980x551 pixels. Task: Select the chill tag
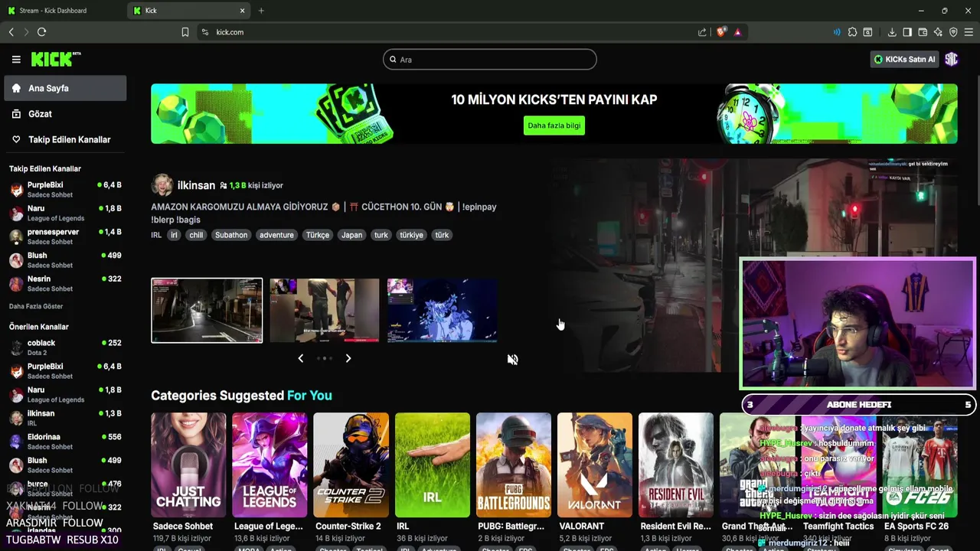coord(196,235)
